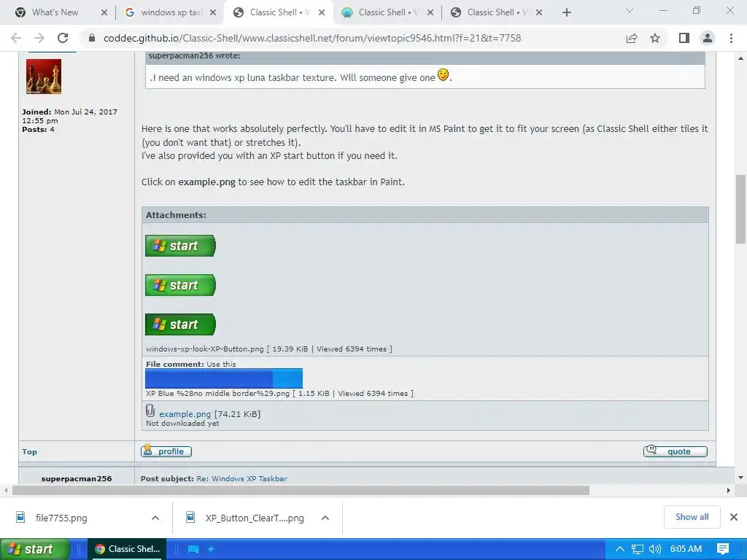Click the blue desktop taskbar icon
This screenshot has height=560, width=747.
(193, 549)
